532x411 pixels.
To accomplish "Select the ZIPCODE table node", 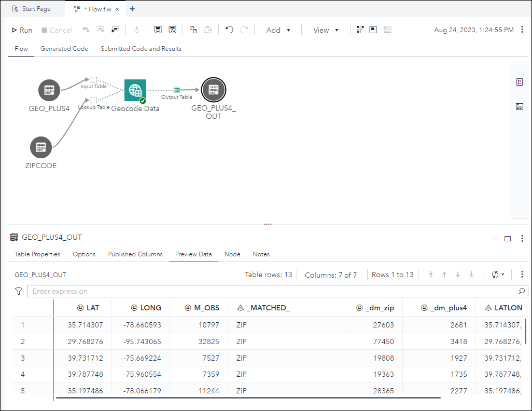I will coord(41,147).
